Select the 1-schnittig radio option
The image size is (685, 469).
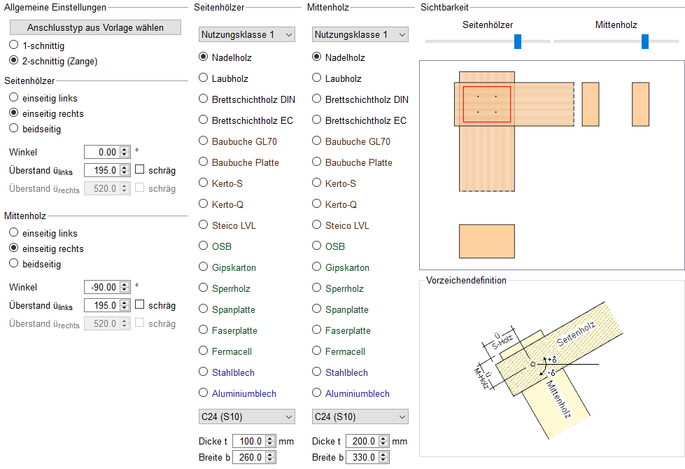(13, 46)
